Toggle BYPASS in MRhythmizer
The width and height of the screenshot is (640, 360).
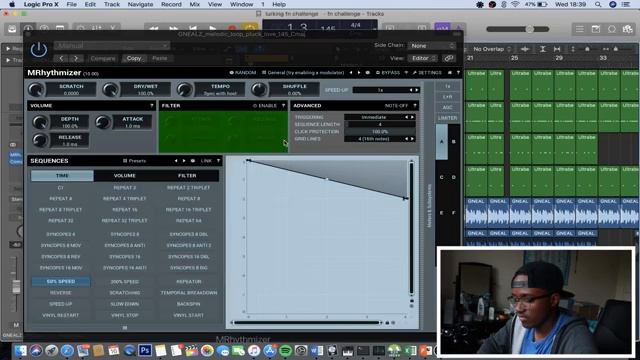[x=388, y=73]
